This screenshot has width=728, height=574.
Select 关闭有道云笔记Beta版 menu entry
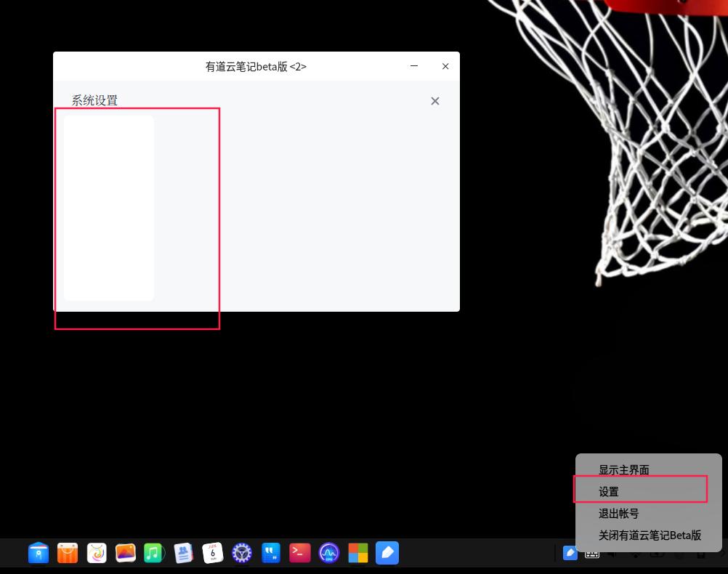pos(650,535)
